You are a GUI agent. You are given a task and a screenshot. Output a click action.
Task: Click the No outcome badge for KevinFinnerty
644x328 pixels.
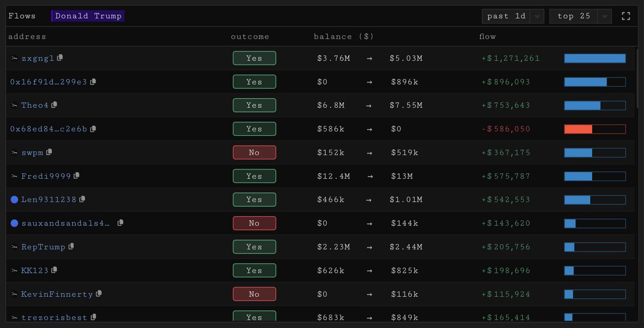coord(254,294)
